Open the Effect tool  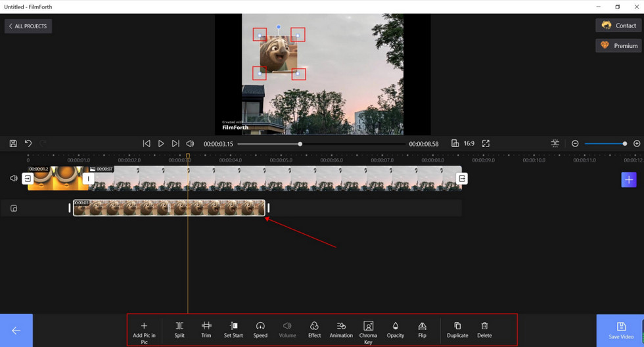pyautogui.click(x=314, y=330)
